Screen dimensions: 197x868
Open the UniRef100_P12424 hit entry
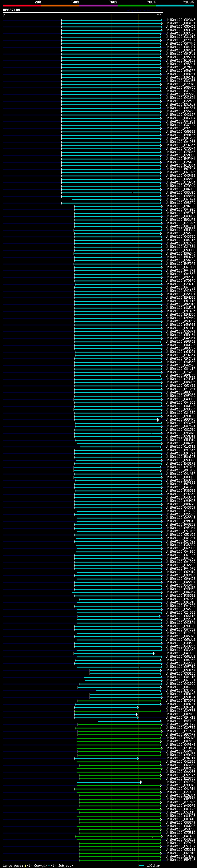(180, 633)
